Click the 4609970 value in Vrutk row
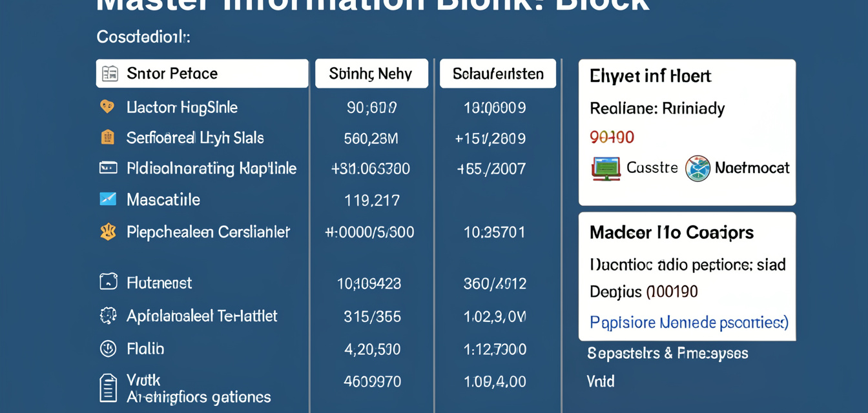Image resolution: width=868 pixels, height=413 pixels. [373, 381]
